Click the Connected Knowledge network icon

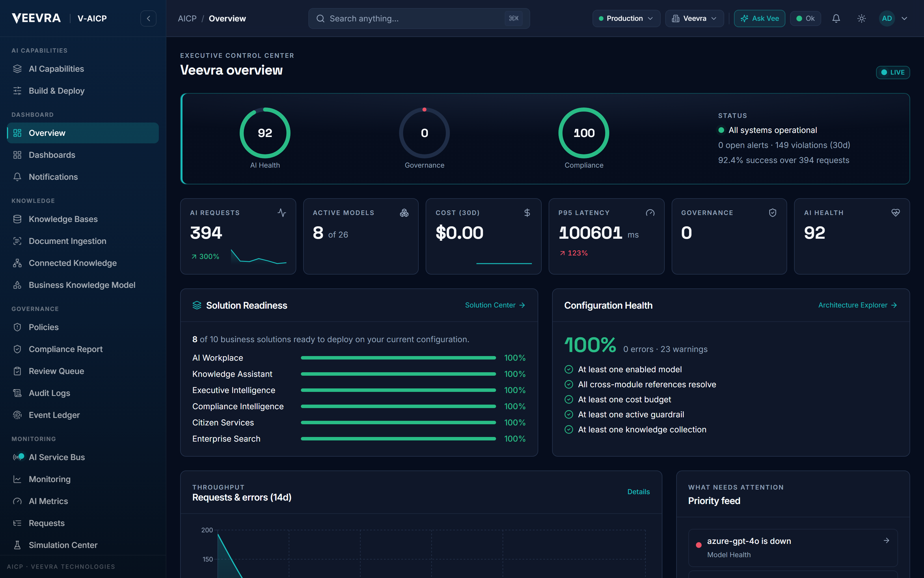click(17, 263)
